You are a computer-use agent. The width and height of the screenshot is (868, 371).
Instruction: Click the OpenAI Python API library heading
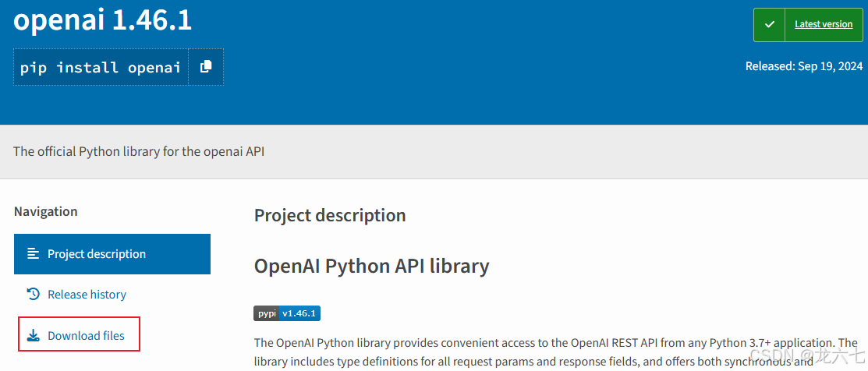(371, 266)
